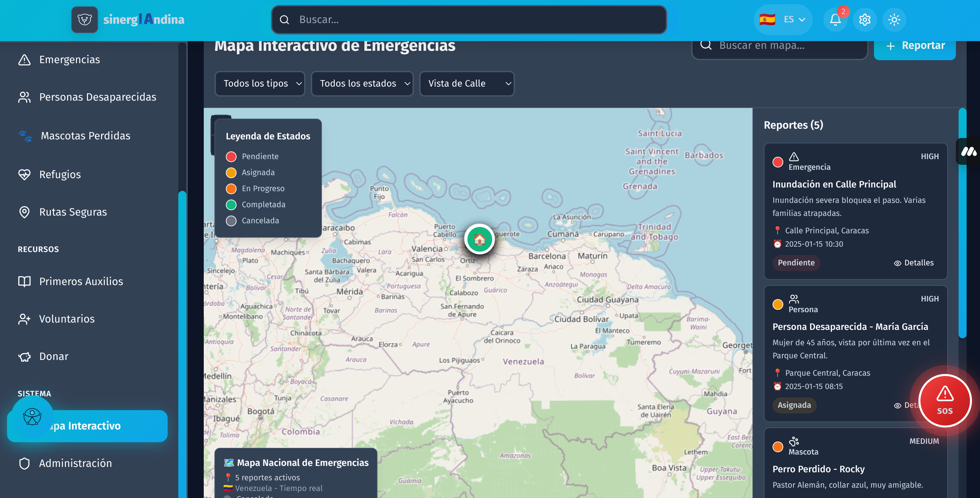The height and width of the screenshot is (498, 980).
Task: Go to Personas Desaparecidas menu item
Action: tap(97, 97)
